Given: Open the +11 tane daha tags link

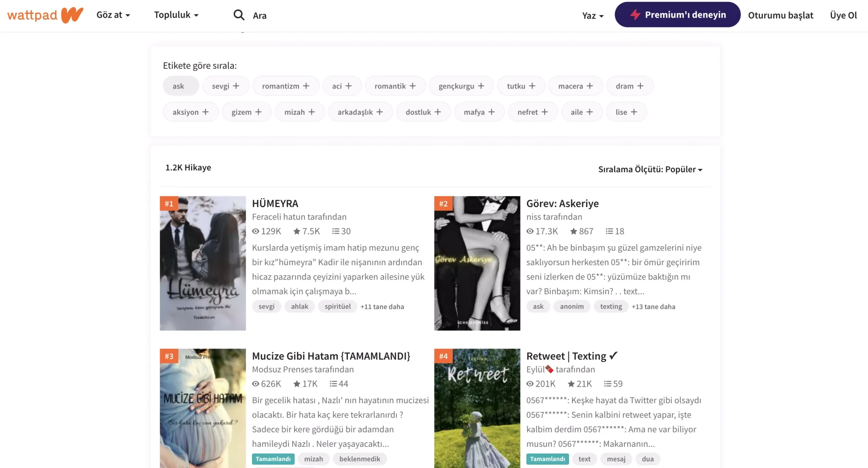Looking at the screenshot, I should click(x=382, y=307).
